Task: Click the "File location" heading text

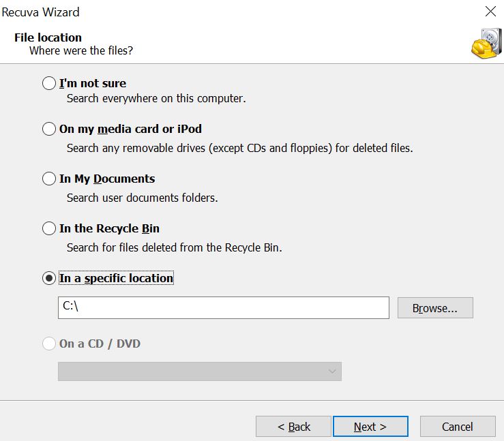Action: point(48,37)
